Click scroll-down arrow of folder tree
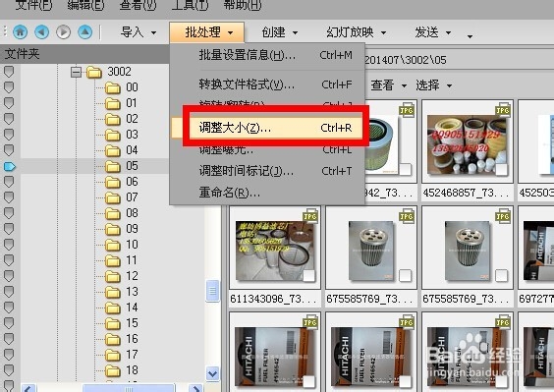The image size is (554, 392). point(213,373)
